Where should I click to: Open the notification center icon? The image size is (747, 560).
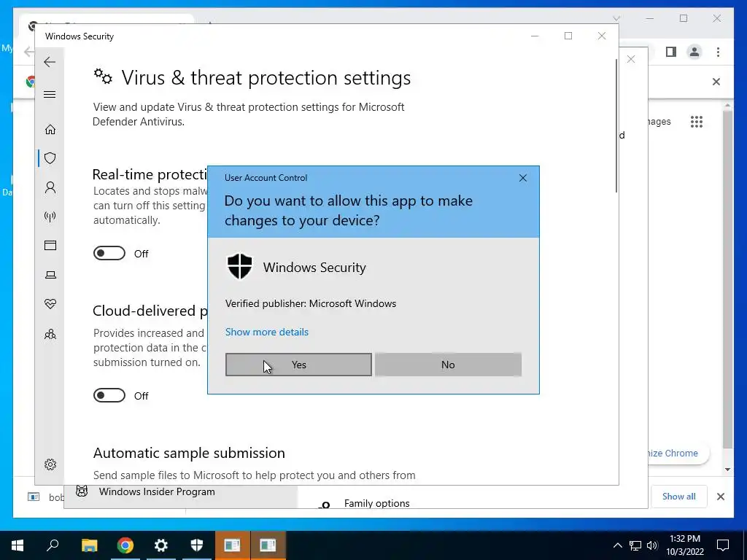coord(723,545)
